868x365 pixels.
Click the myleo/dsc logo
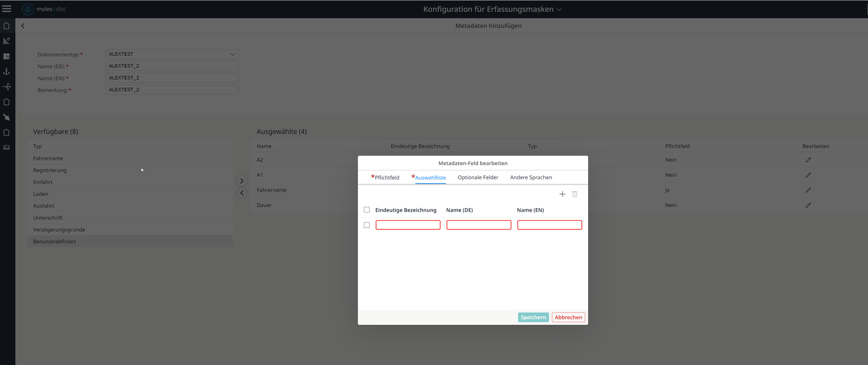coord(44,9)
